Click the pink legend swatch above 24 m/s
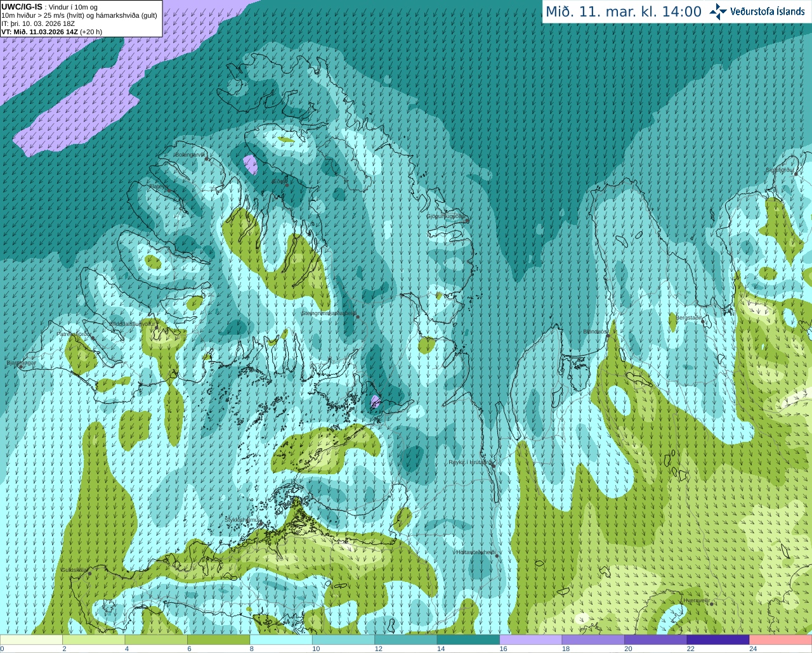 click(x=781, y=640)
